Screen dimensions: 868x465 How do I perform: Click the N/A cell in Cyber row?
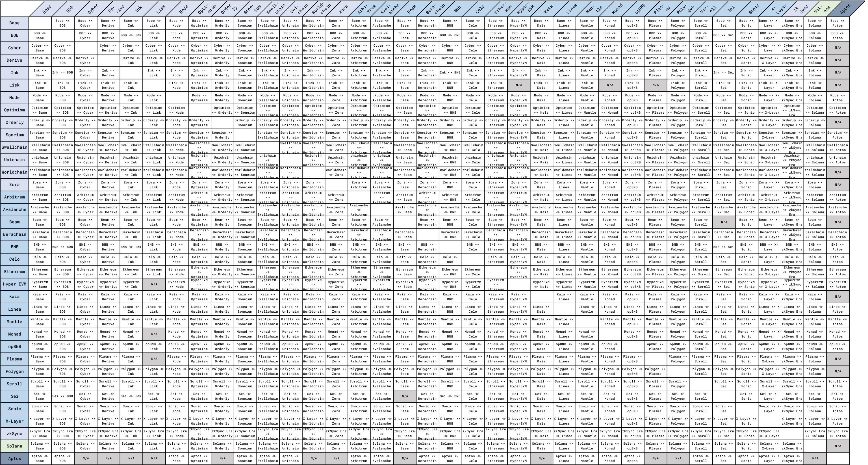click(x=838, y=48)
